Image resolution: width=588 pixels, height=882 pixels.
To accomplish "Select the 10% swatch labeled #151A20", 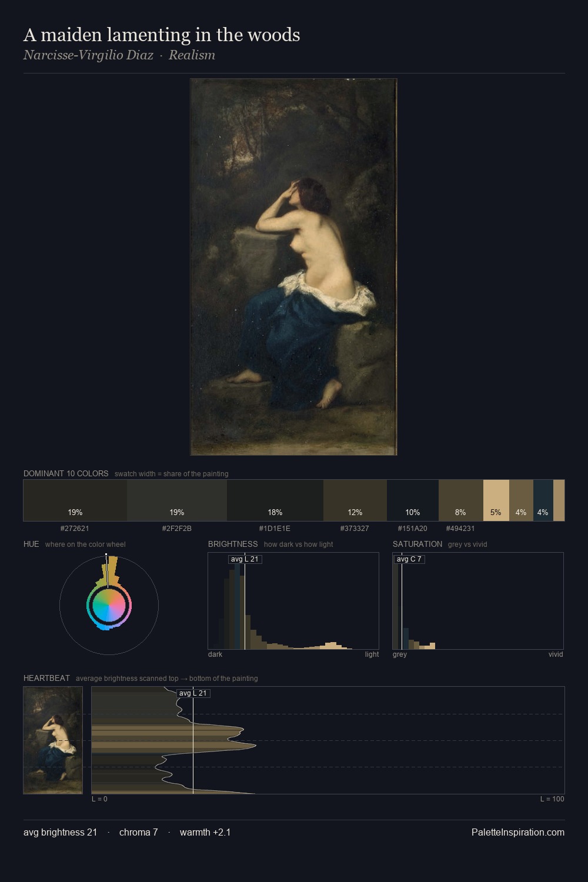I will (413, 500).
